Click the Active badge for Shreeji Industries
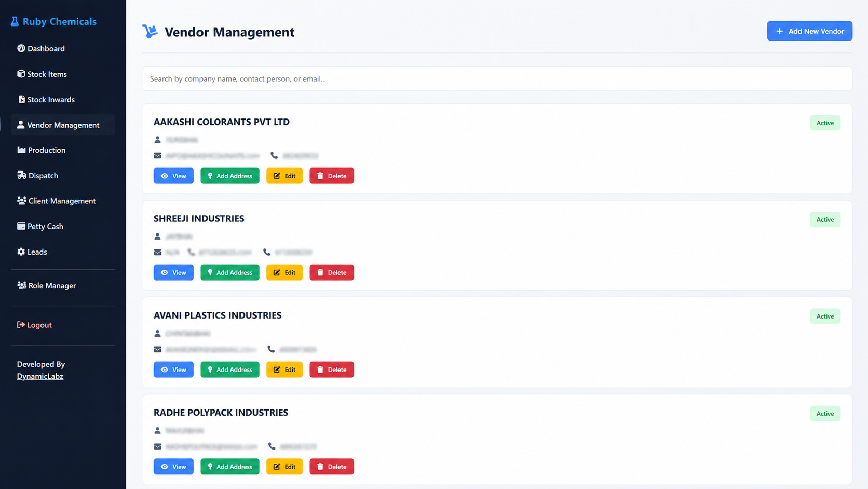This screenshot has height=489, width=868. tap(825, 219)
